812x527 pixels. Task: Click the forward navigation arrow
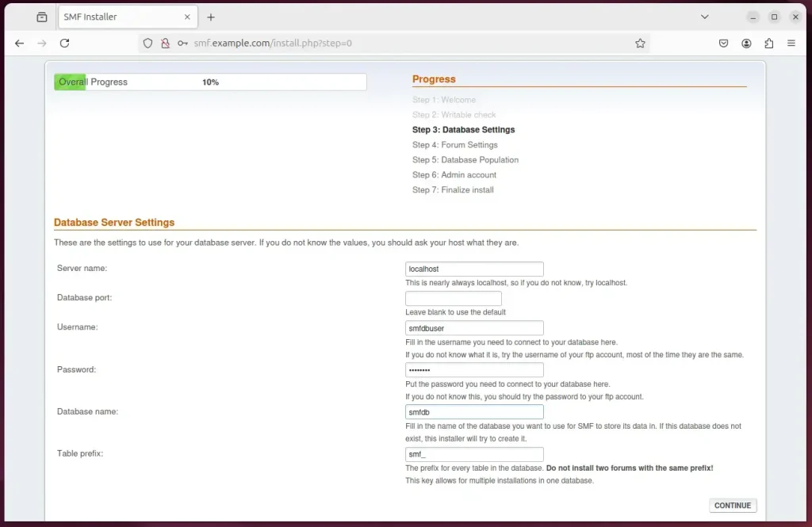coord(42,43)
